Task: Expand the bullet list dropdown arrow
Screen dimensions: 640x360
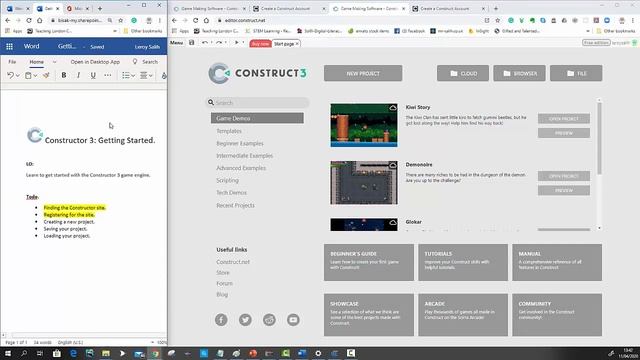Action: 133,76
